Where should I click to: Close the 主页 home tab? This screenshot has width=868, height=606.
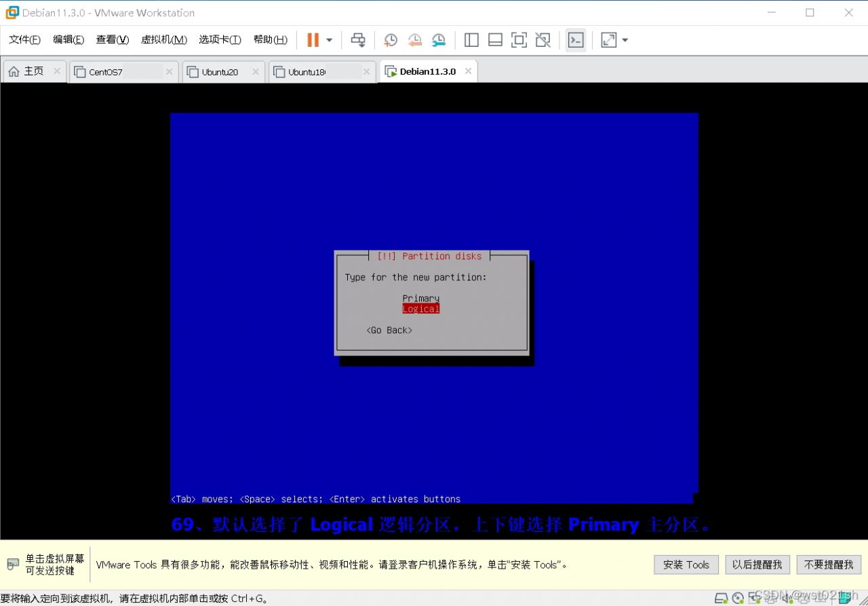(x=57, y=71)
